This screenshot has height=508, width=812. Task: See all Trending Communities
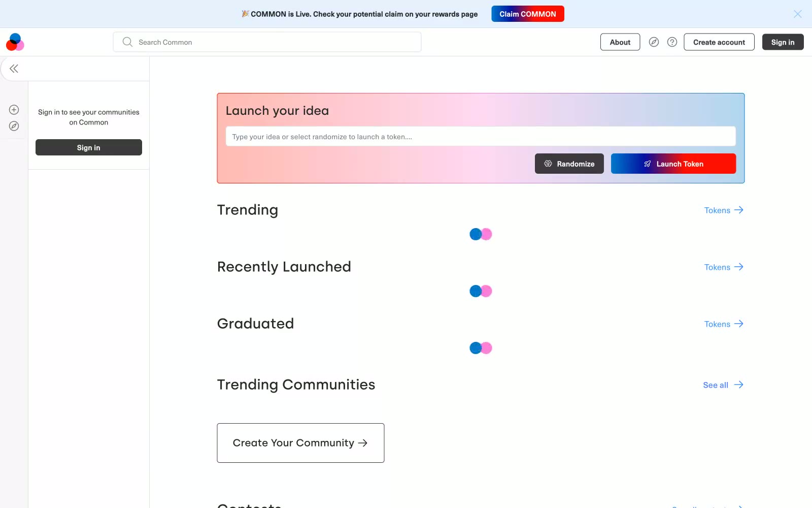(723, 385)
